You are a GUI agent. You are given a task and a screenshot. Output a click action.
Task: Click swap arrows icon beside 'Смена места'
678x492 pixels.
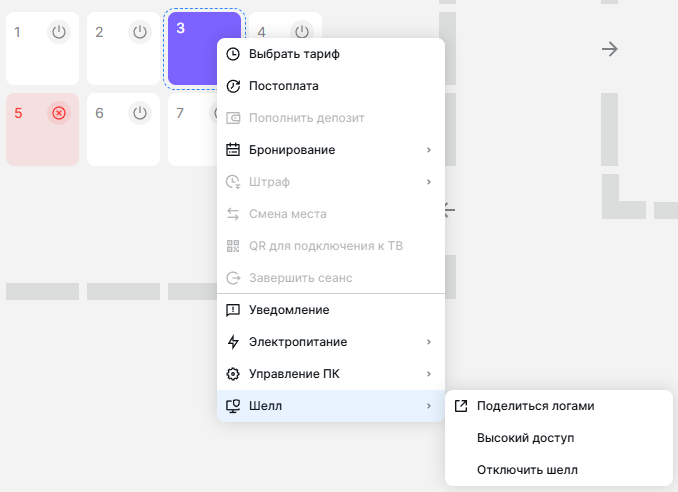(233, 214)
